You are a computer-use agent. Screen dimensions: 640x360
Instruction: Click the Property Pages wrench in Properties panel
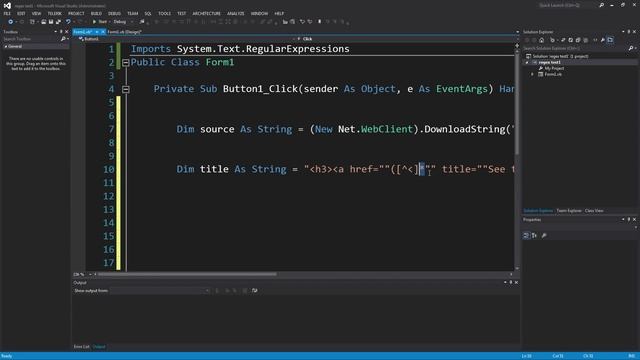click(x=544, y=236)
